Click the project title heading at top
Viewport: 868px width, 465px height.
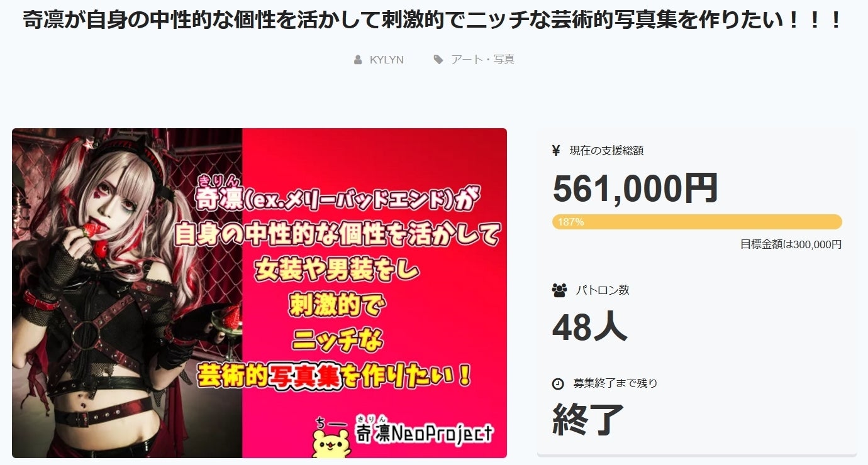point(433,20)
